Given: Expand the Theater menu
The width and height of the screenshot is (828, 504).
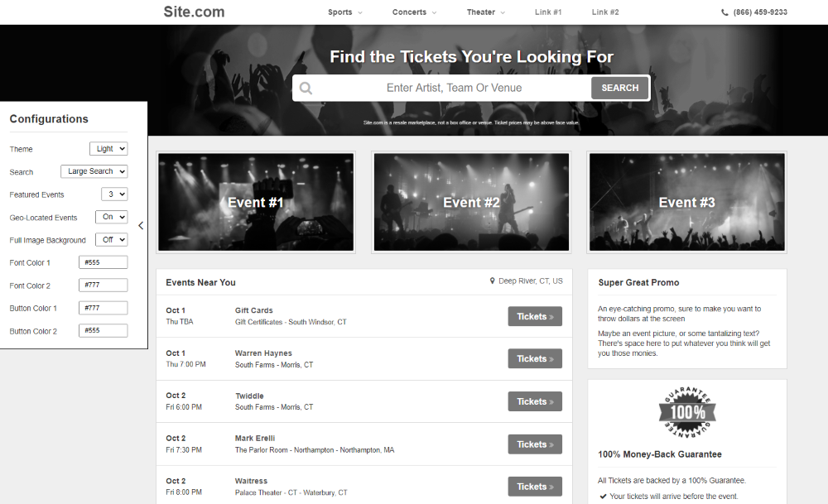Looking at the screenshot, I should 486,12.
